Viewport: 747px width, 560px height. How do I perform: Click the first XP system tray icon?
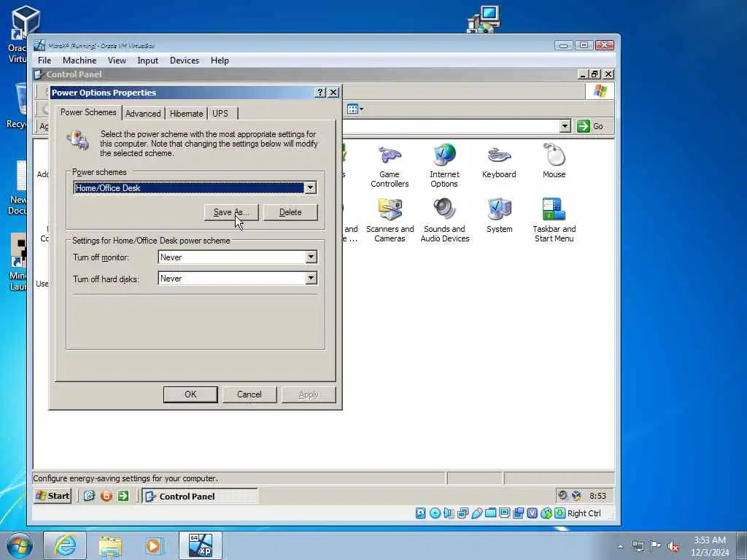562,496
